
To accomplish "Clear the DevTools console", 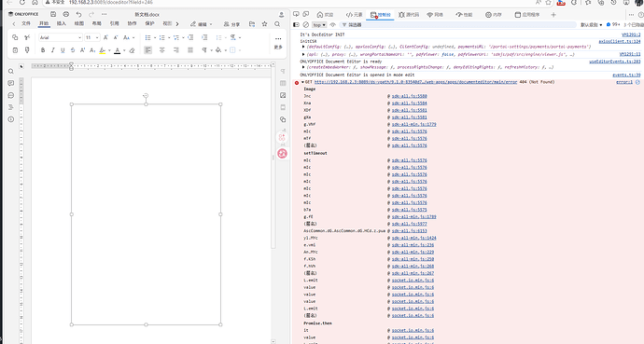I will tap(305, 24).
